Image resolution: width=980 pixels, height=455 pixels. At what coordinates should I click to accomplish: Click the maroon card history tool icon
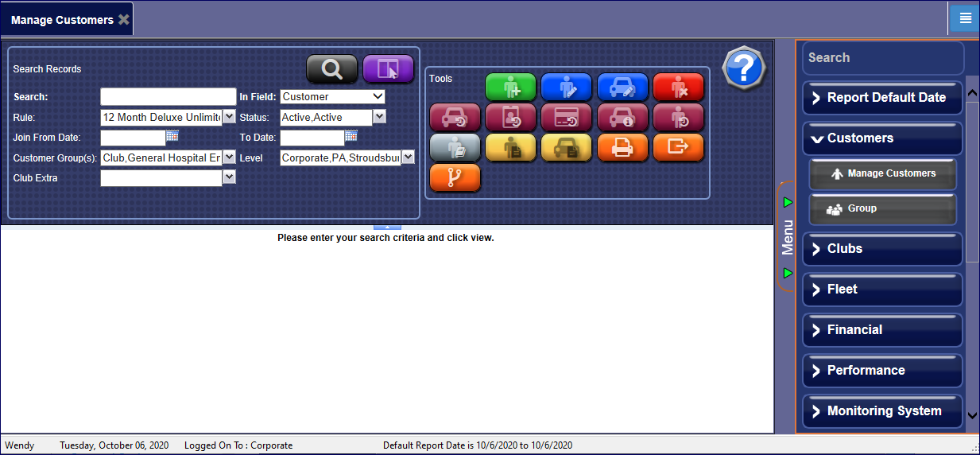[x=566, y=117]
